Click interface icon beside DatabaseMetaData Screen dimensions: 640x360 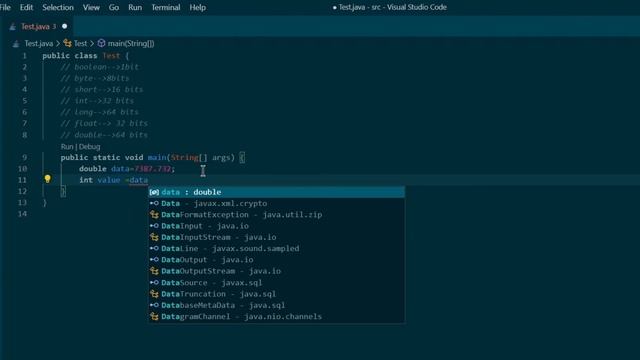154,305
